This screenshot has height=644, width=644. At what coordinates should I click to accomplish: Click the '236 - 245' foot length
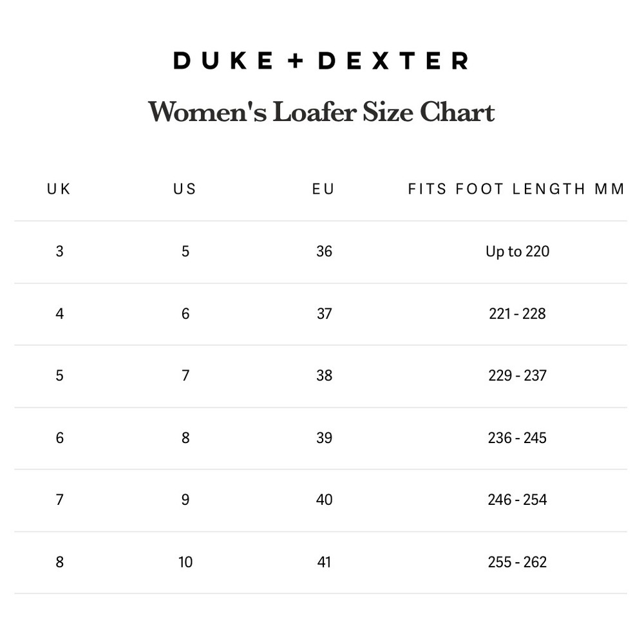coord(517,438)
